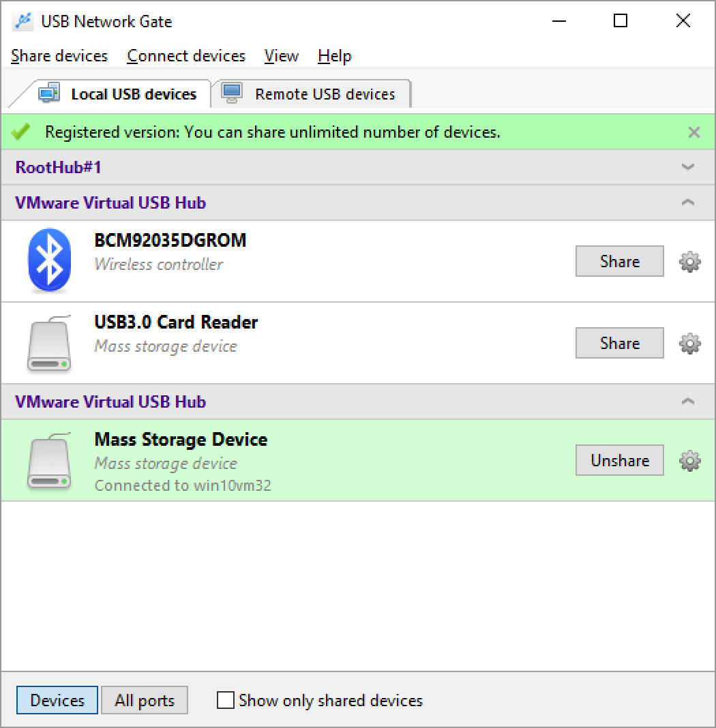Select the Devices view toggle
The height and width of the screenshot is (728, 716).
click(57, 700)
